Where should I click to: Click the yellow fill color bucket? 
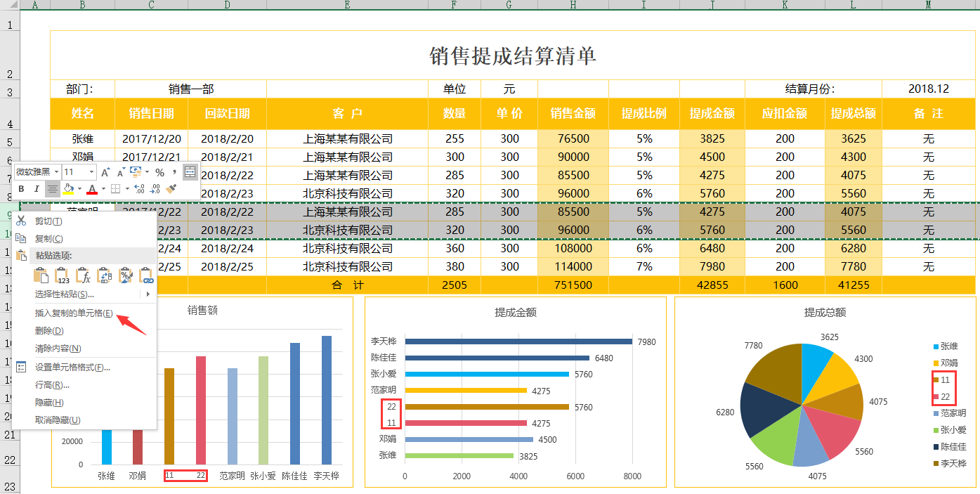coord(68,188)
